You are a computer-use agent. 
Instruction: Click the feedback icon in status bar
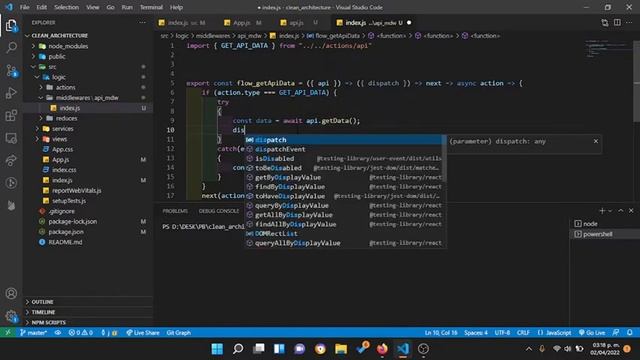tap(616, 333)
